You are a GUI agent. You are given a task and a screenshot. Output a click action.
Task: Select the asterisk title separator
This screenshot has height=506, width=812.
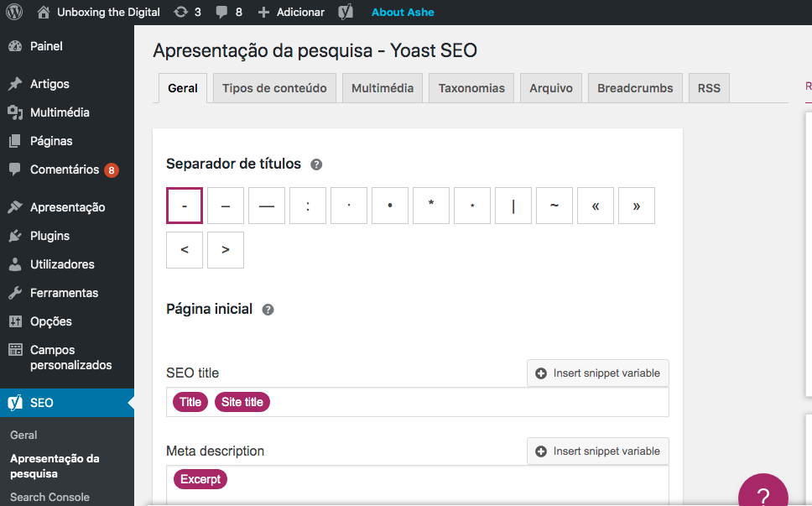pos(430,205)
